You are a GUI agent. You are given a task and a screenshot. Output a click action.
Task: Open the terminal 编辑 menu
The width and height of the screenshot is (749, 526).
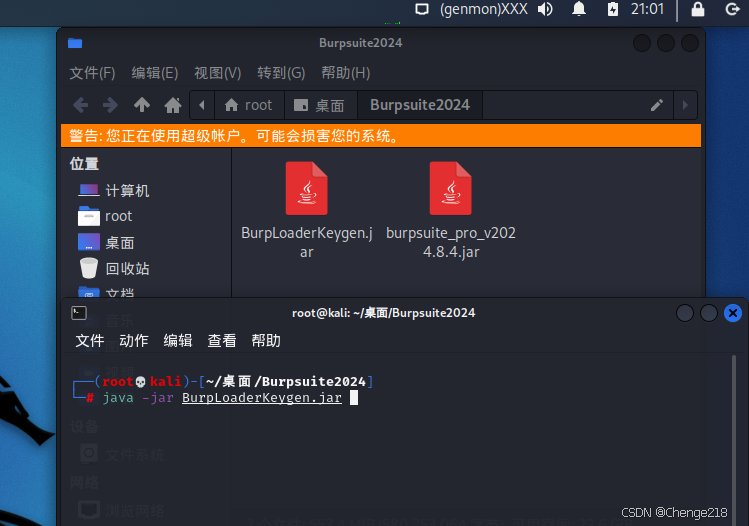[x=178, y=341]
